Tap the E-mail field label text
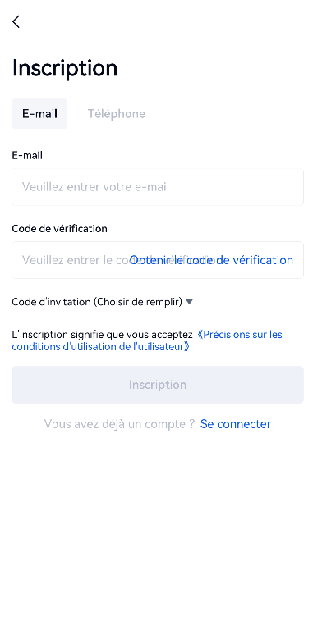This screenshot has height=644, width=313. pos(27,155)
